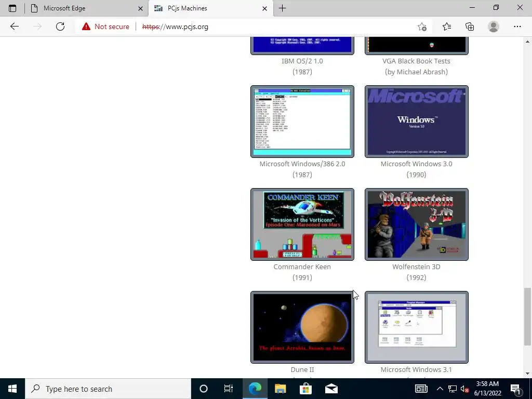Click the (by Michael Abrash) text
Image resolution: width=532 pixels, height=399 pixels.
coord(416,72)
